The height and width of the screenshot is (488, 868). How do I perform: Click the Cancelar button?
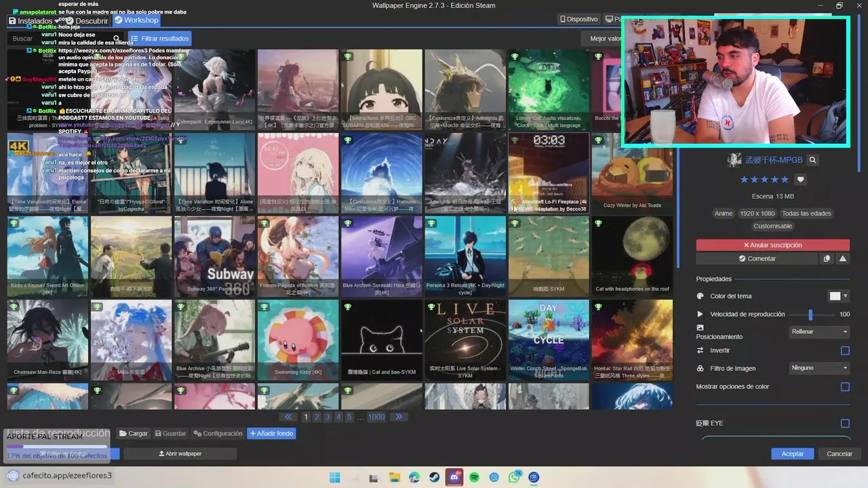point(840,453)
